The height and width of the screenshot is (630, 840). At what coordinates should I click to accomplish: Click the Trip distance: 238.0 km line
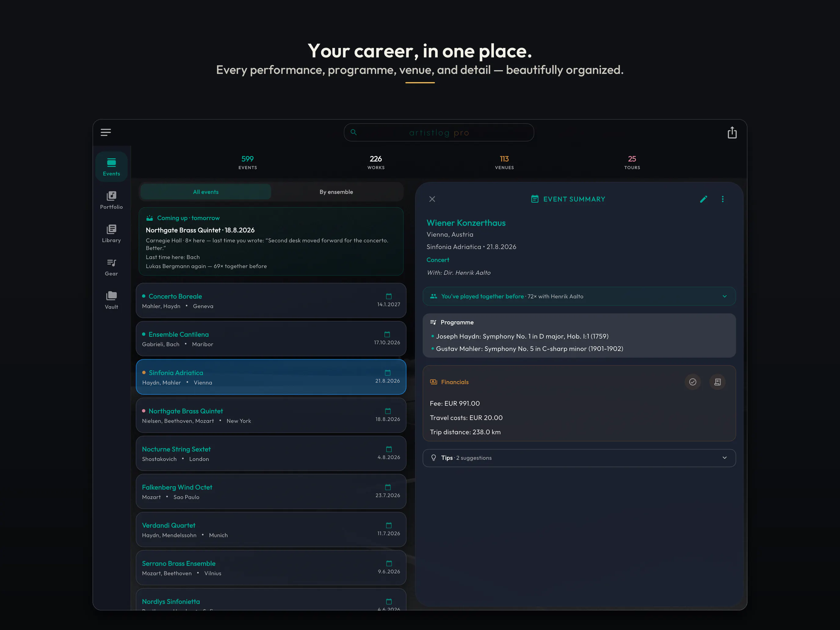pyautogui.click(x=465, y=432)
